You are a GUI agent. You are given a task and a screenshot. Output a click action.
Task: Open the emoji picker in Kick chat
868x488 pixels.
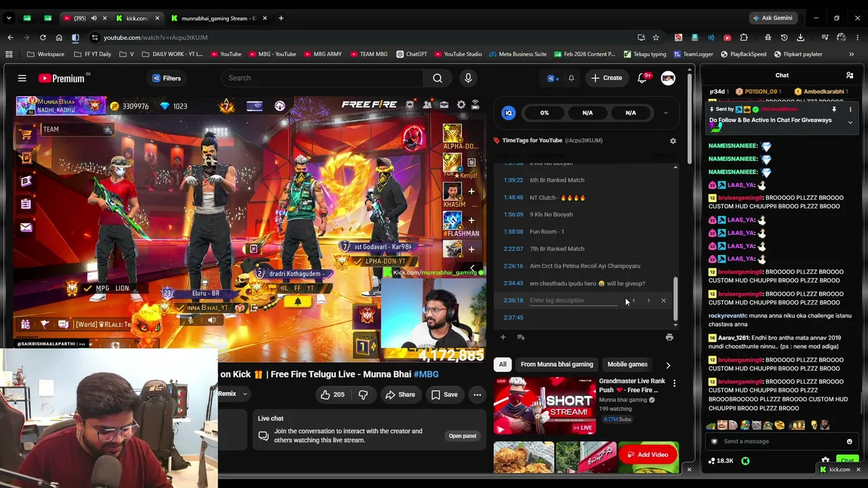tap(849, 441)
